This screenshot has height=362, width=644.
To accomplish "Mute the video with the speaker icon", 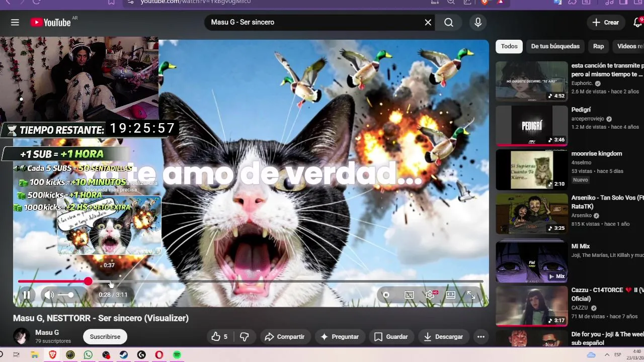I will [49, 295].
